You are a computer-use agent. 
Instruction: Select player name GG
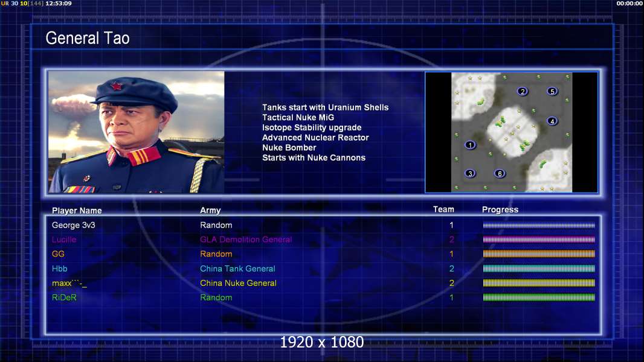tap(58, 254)
